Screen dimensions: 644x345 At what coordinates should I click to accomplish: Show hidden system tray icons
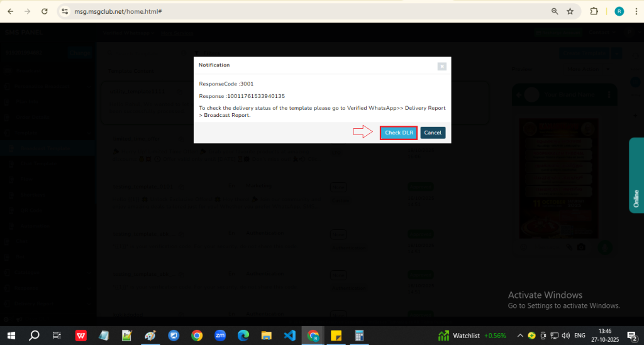[519, 335]
